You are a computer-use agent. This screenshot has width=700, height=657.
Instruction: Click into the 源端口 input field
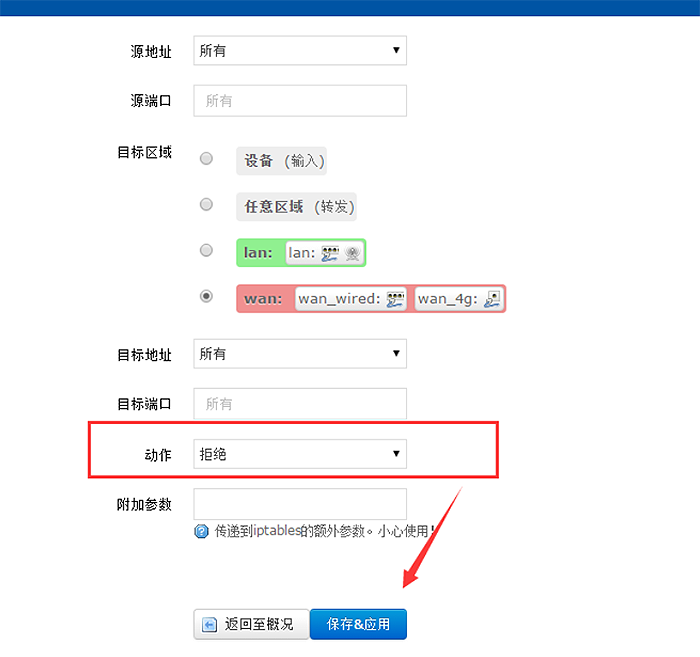coord(300,101)
